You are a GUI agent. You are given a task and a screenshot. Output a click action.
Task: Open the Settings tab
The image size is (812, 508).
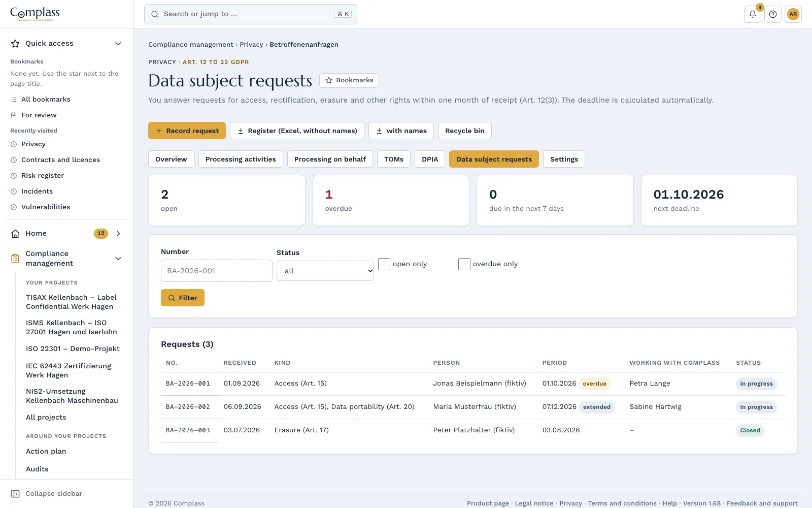click(564, 159)
